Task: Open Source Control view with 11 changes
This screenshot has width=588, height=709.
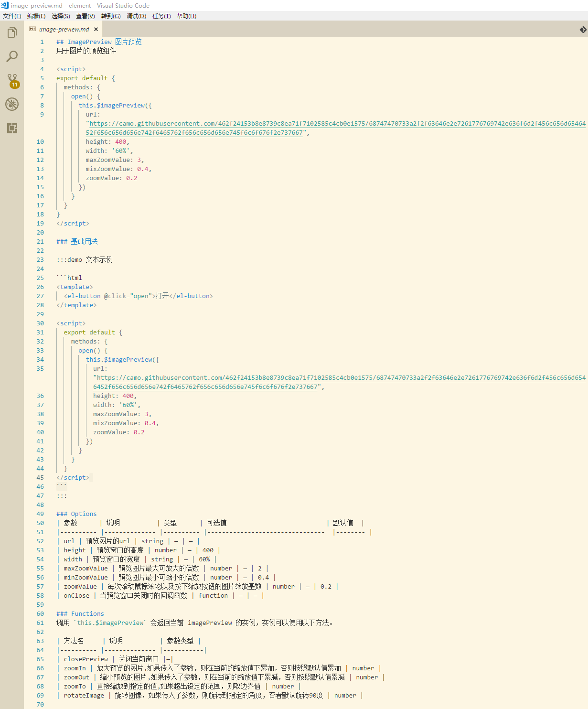Action: click(12, 80)
